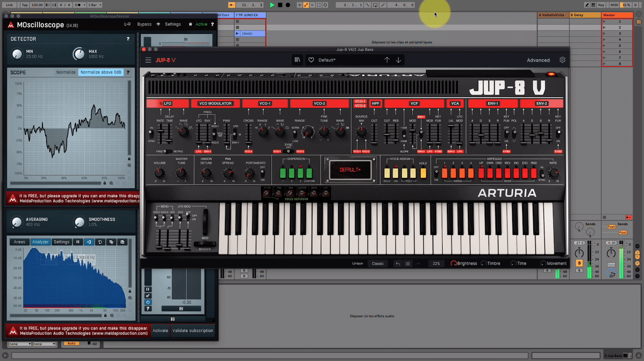The height and width of the screenshot is (361, 644).
Task: Start playback in Ableton transport
Action: pyautogui.click(x=272, y=5)
